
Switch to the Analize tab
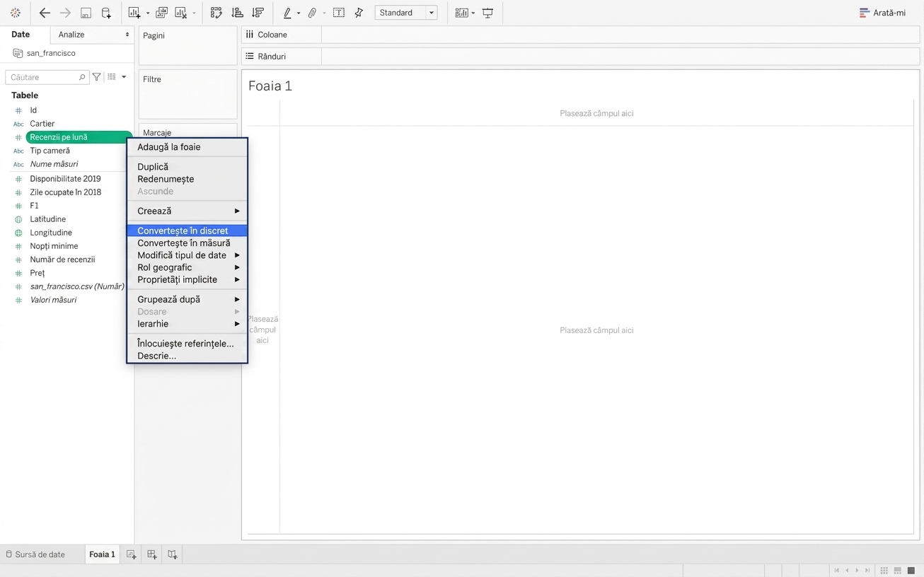[x=92, y=35]
